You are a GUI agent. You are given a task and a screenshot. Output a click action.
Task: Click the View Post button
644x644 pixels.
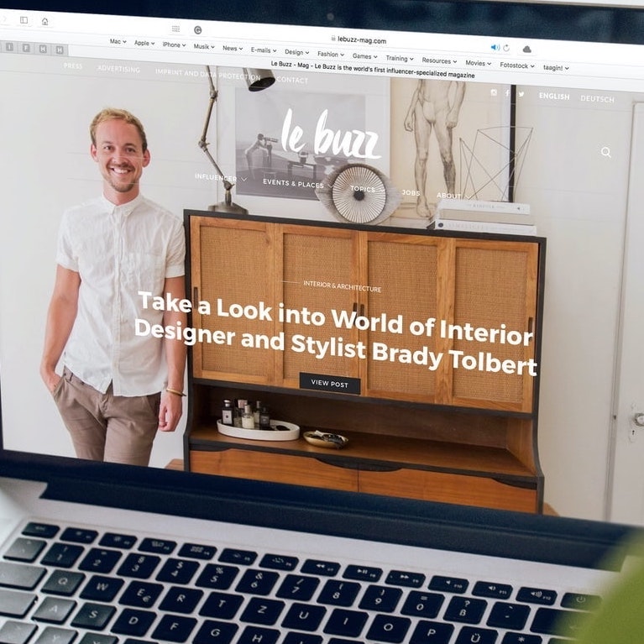coord(329,384)
